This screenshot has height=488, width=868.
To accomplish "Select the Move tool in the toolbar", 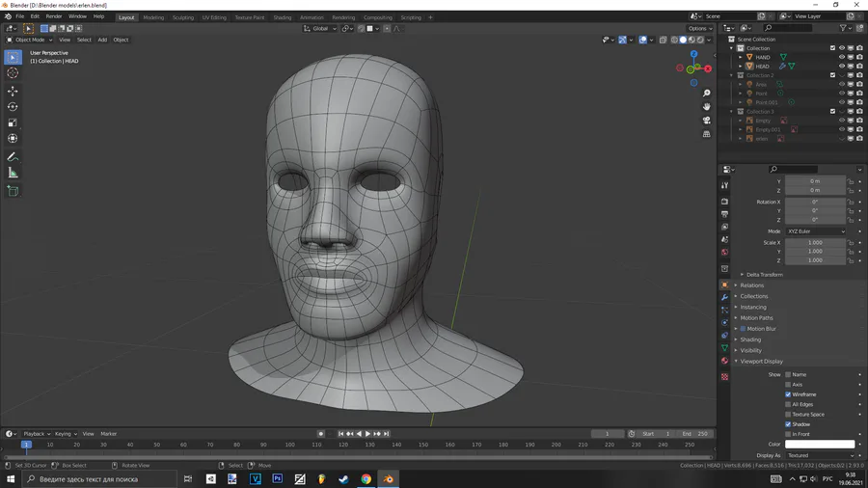I will pos(13,91).
